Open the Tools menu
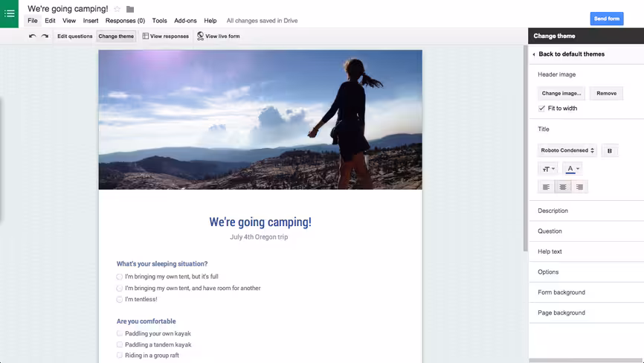644x363 pixels. 159,21
